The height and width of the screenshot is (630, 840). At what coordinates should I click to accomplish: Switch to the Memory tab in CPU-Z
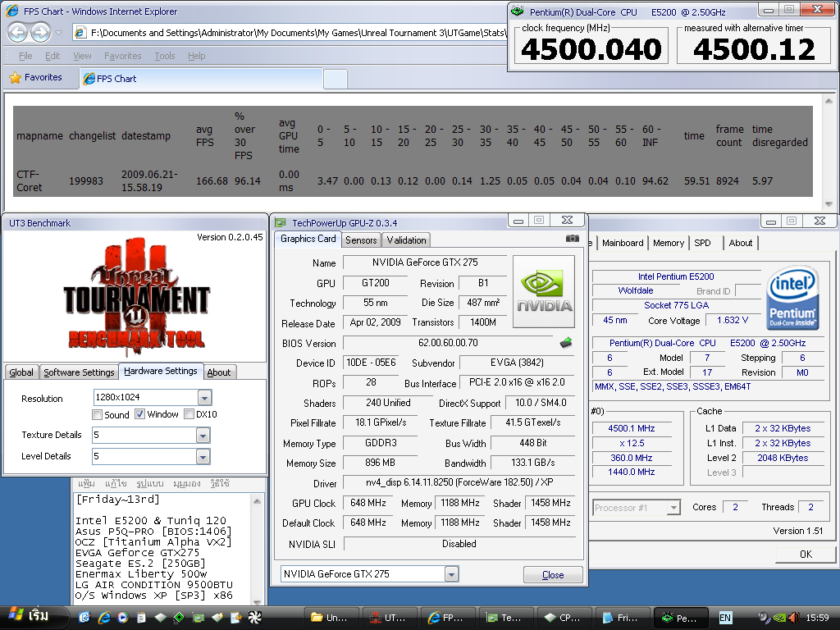click(x=669, y=243)
